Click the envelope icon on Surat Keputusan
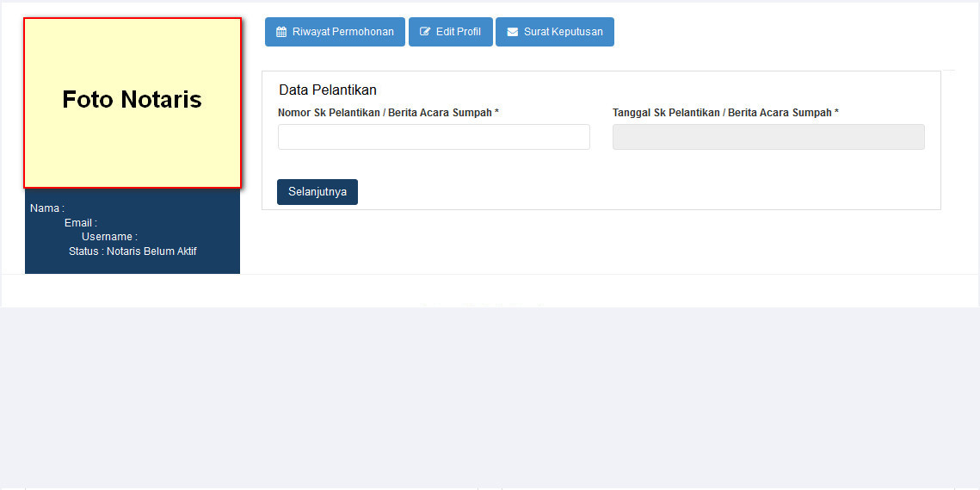Image resolution: width=980 pixels, height=490 pixels. (x=513, y=32)
